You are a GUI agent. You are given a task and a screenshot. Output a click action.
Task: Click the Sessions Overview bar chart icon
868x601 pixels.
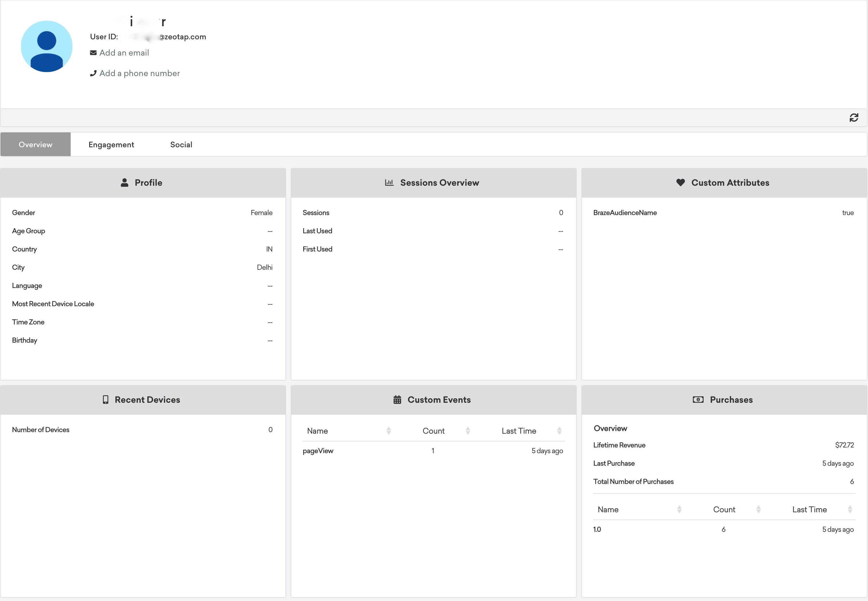coord(389,183)
